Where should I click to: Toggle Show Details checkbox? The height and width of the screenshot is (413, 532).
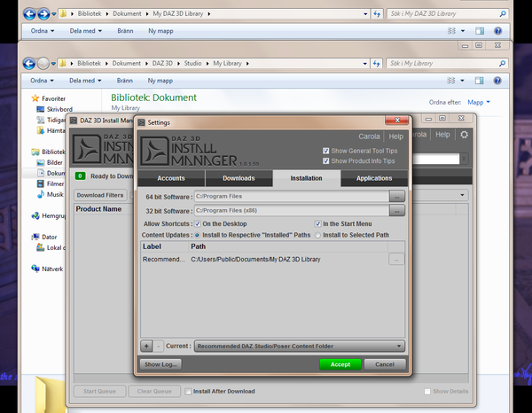(427, 392)
